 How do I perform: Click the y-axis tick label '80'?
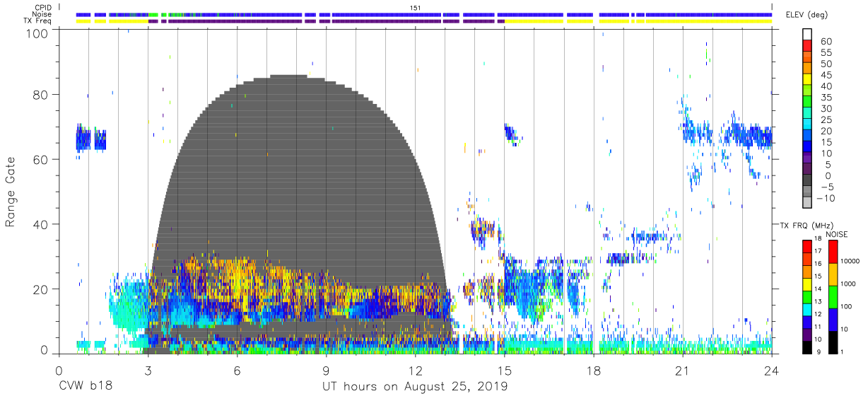coord(41,94)
